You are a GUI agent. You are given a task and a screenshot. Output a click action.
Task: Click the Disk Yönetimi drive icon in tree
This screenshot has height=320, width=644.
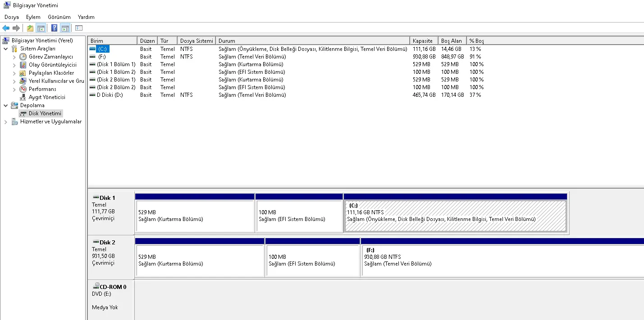tap(23, 113)
